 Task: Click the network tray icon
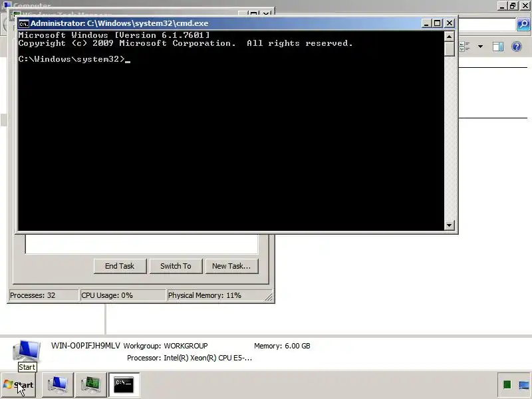[524, 385]
